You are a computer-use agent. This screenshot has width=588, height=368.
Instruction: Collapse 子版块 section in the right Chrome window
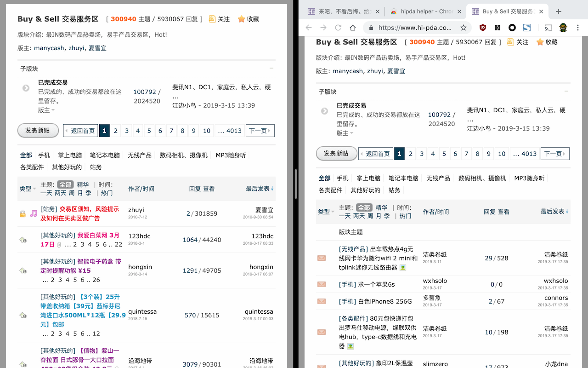[566, 91]
